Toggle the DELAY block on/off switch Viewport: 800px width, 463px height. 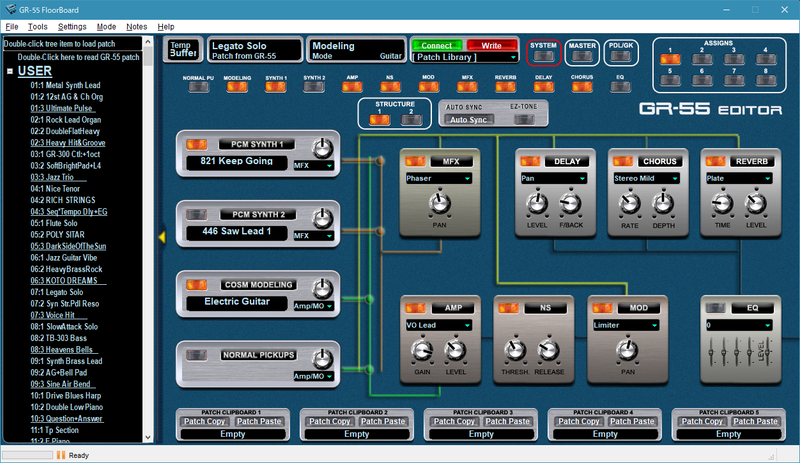click(531, 161)
